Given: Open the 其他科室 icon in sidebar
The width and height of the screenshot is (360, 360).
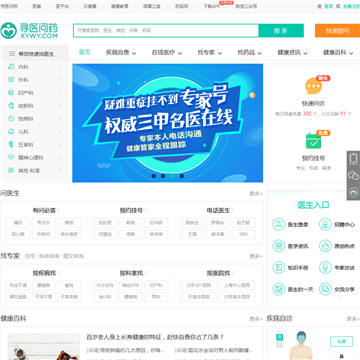Looking at the screenshot, I should pyautogui.click(x=11, y=170).
